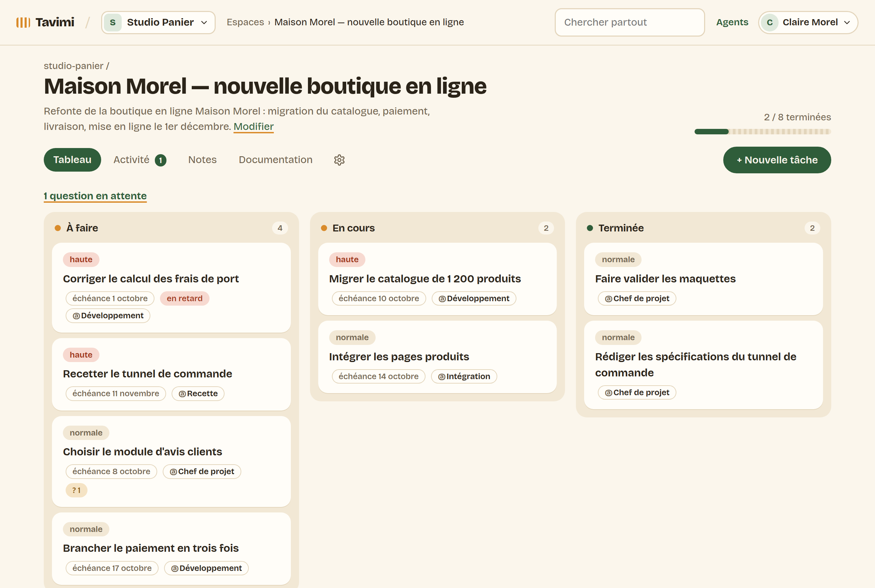Click the Modifier description link
This screenshot has height=588, width=875.
[x=253, y=126]
